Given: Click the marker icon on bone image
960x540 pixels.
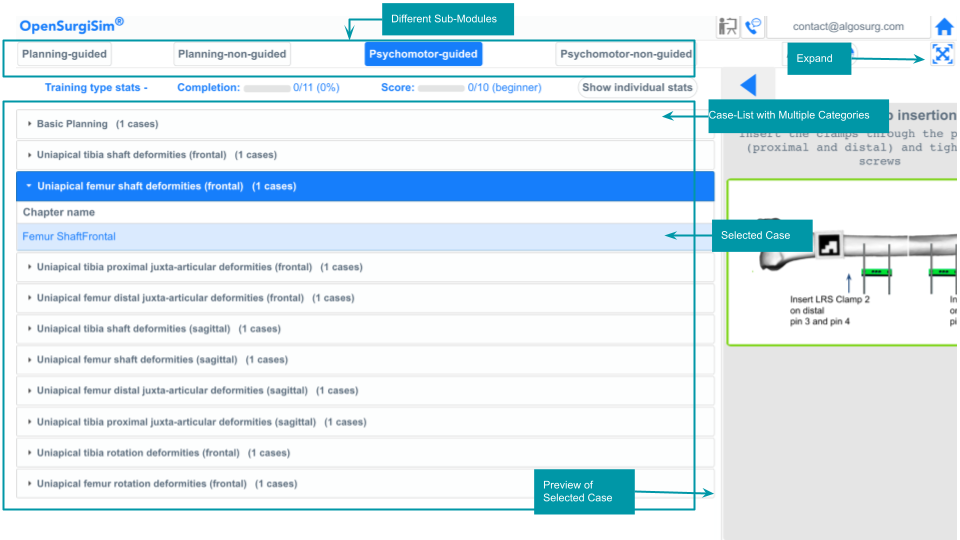Looking at the screenshot, I should (830, 244).
